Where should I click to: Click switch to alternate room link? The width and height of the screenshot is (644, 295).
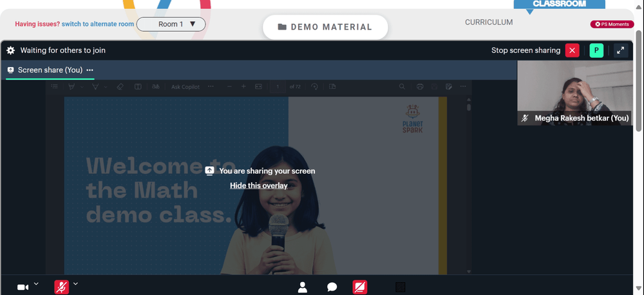(x=98, y=24)
